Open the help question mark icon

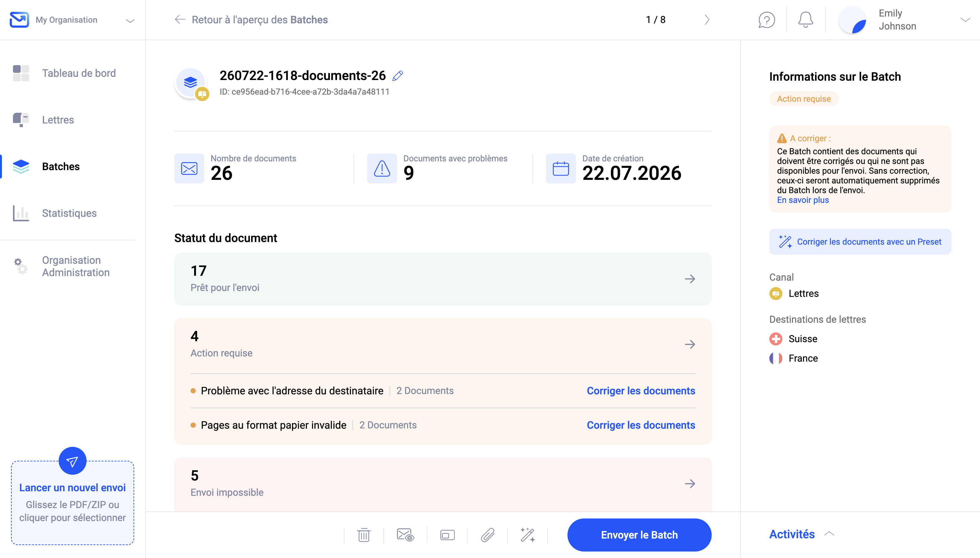pyautogui.click(x=766, y=20)
